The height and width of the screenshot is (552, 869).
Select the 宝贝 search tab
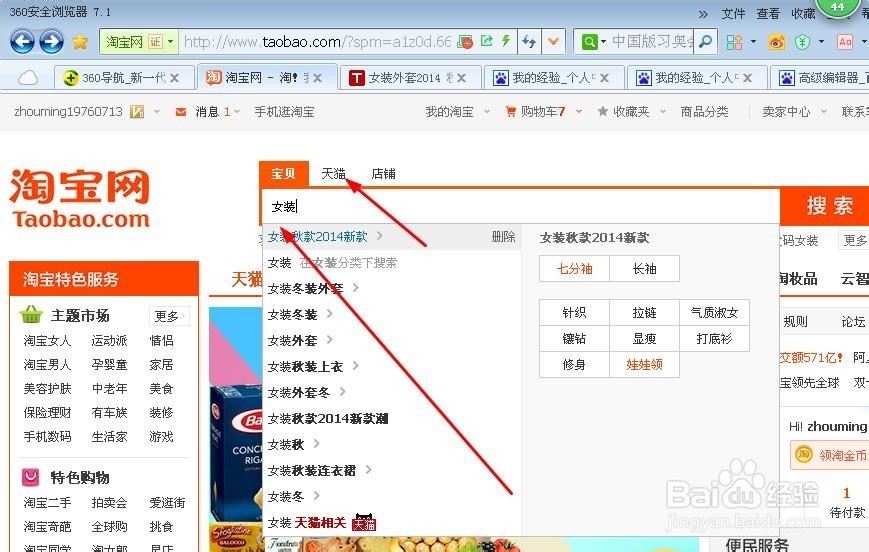(283, 174)
